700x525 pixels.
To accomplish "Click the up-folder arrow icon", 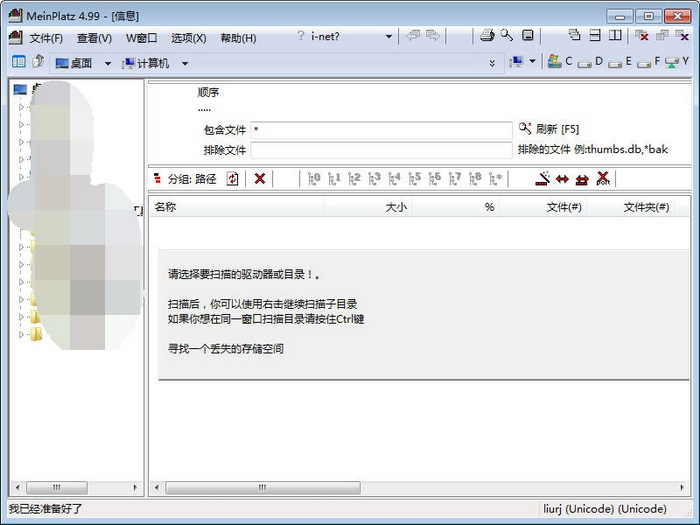I will tap(38, 61).
